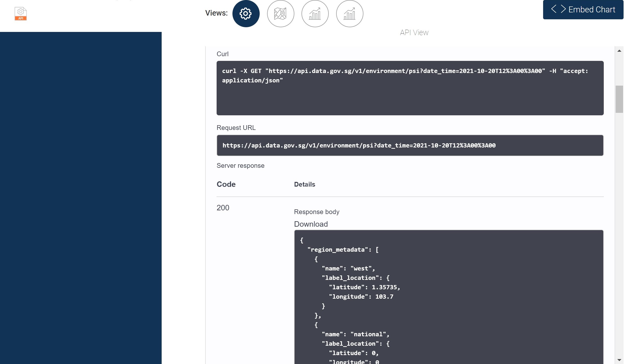
Task: Click the scrollbar up arrow
Action: click(619, 51)
